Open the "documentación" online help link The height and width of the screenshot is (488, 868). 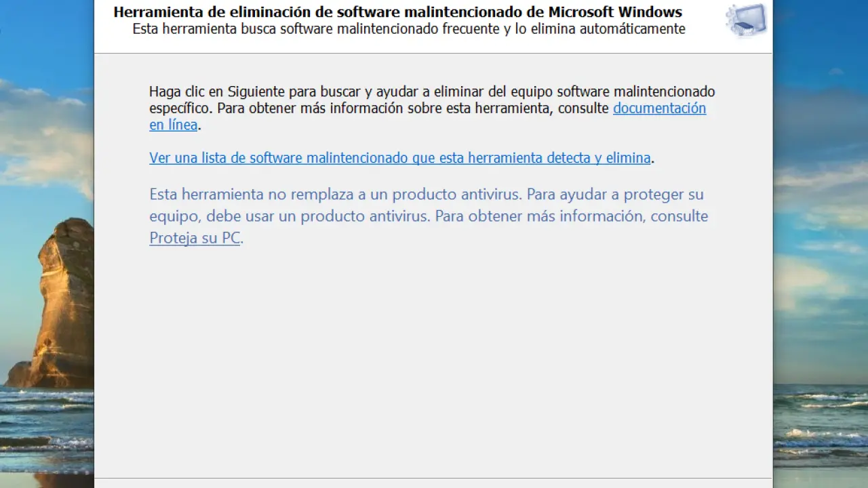pos(659,108)
